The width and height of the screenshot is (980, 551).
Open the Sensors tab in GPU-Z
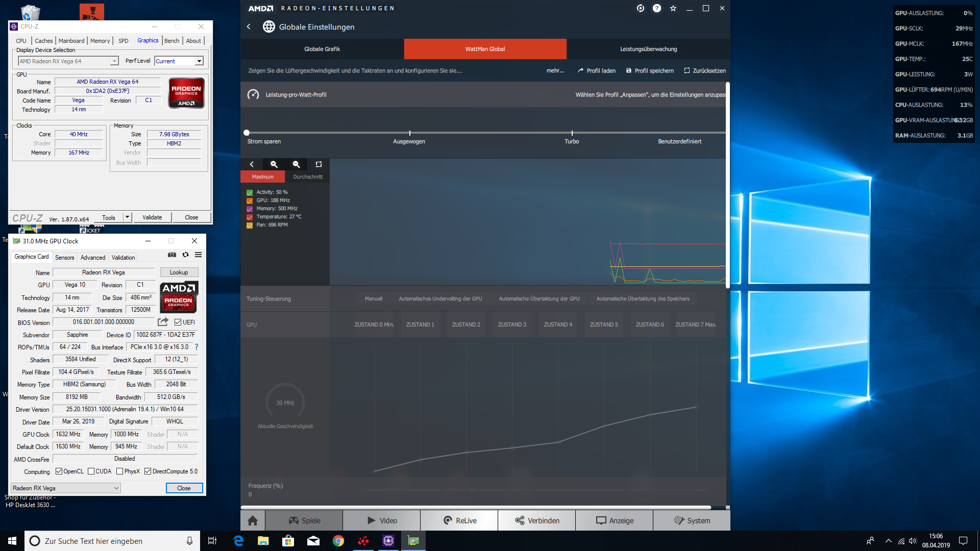[65, 258]
